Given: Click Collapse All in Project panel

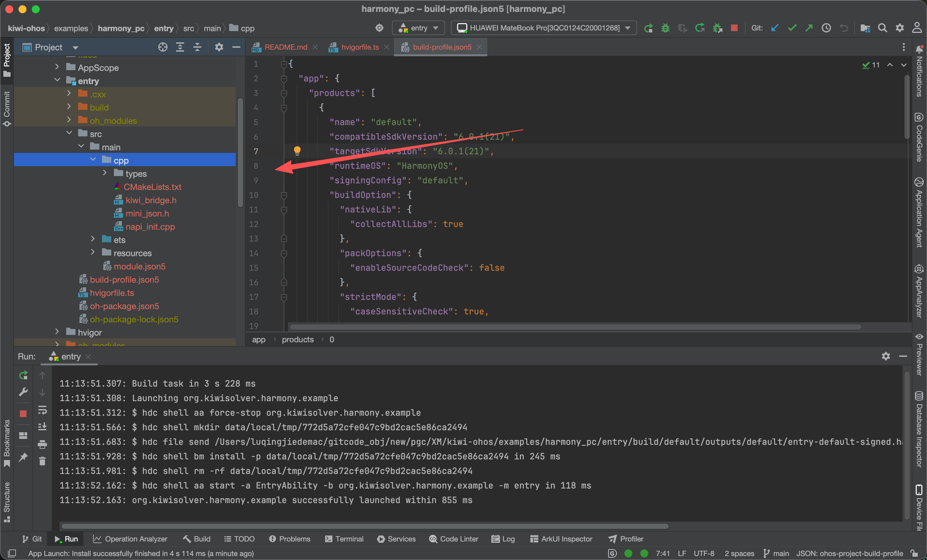Looking at the screenshot, I should pos(197,47).
